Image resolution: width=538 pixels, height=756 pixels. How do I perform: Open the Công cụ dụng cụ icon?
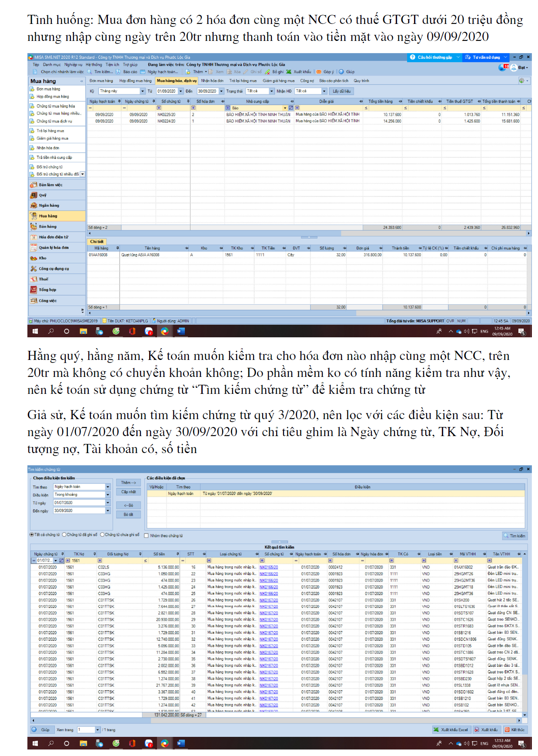tap(33, 269)
